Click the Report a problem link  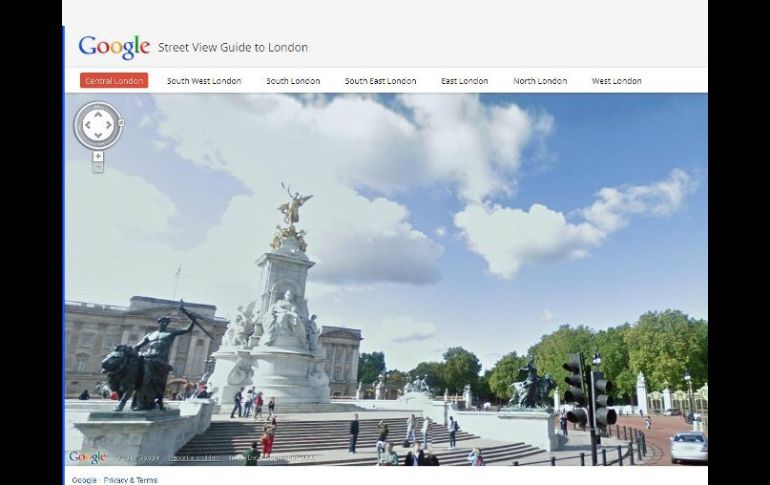click(194, 458)
